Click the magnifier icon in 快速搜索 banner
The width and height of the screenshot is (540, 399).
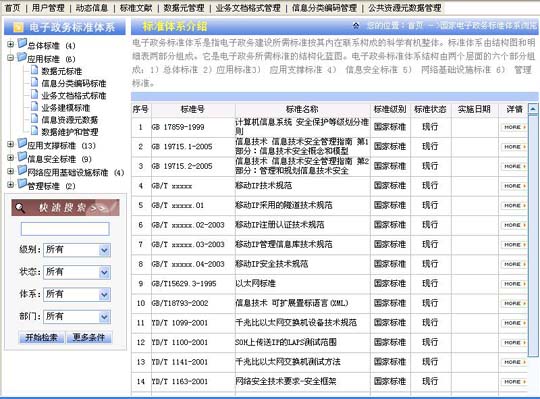pyautogui.click(x=20, y=208)
